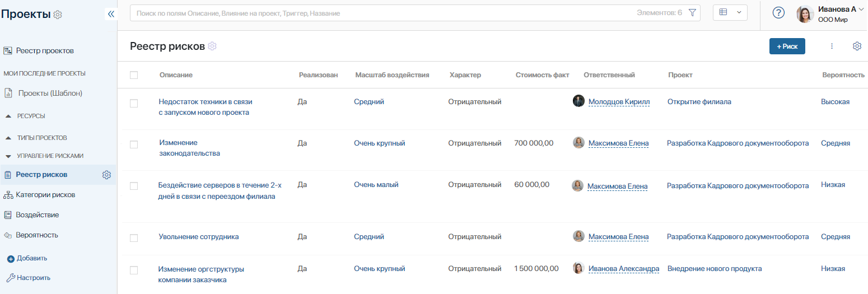Click the gear icon next to Проекты
This screenshot has width=868, height=294.
tap(58, 15)
